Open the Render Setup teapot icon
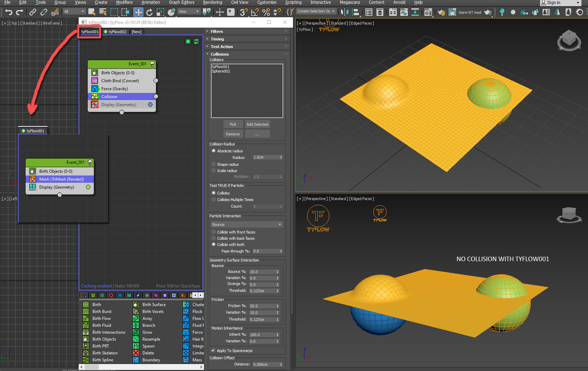This screenshot has width=588, height=371. 441,12
